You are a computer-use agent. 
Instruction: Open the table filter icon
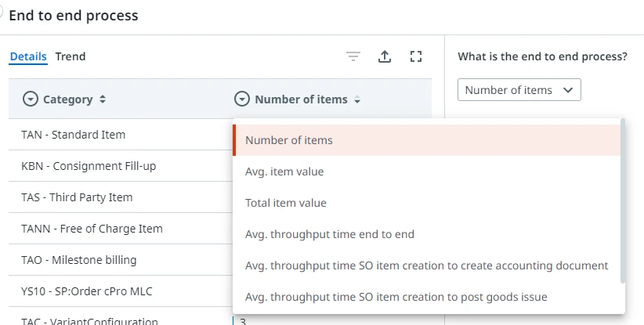(353, 56)
